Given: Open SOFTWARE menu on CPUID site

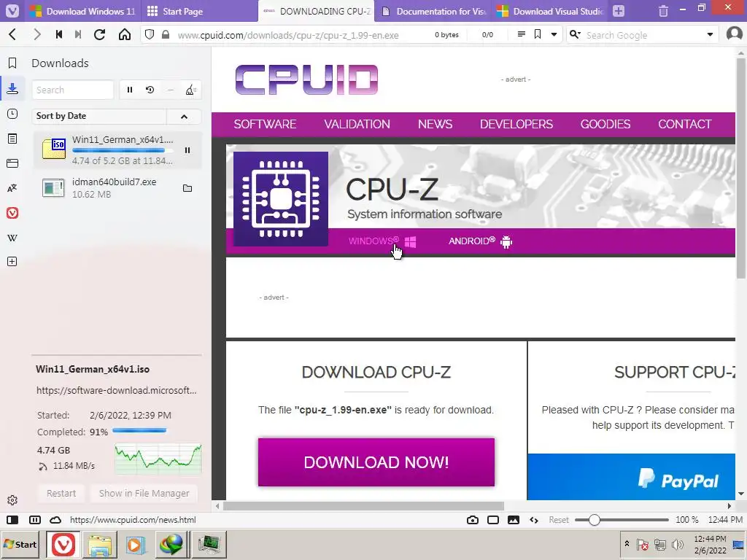Looking at the screenshot, I should click(x=265, y=124).
